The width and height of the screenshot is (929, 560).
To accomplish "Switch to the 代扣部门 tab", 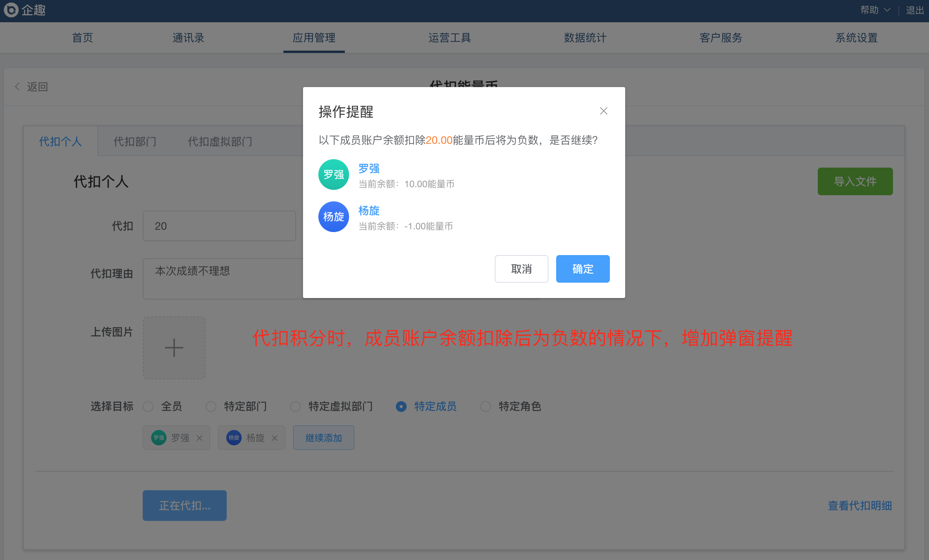I will click(x=135, y=142).
